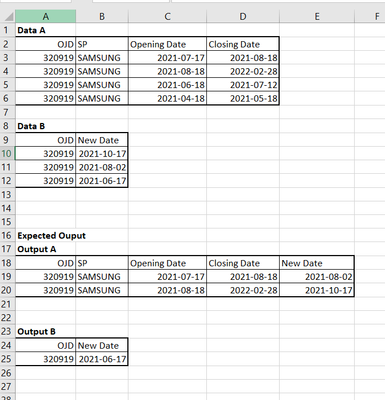Viewport: 385px width, 400px height.
Task: Click cell B25 showing 2021-06-17
Action: pos(102,359)
